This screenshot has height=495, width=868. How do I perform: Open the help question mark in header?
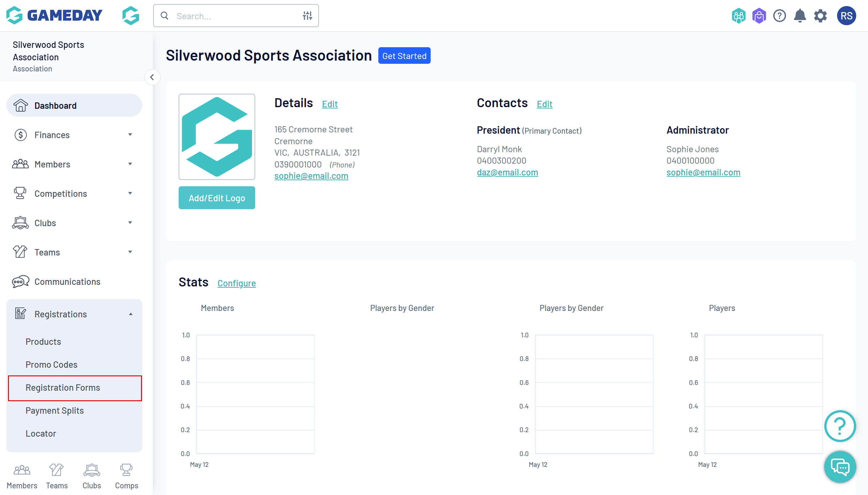779,16
